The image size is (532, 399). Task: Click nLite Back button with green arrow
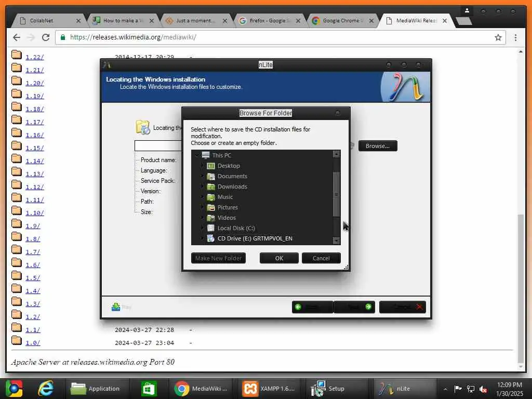[312, 307]
